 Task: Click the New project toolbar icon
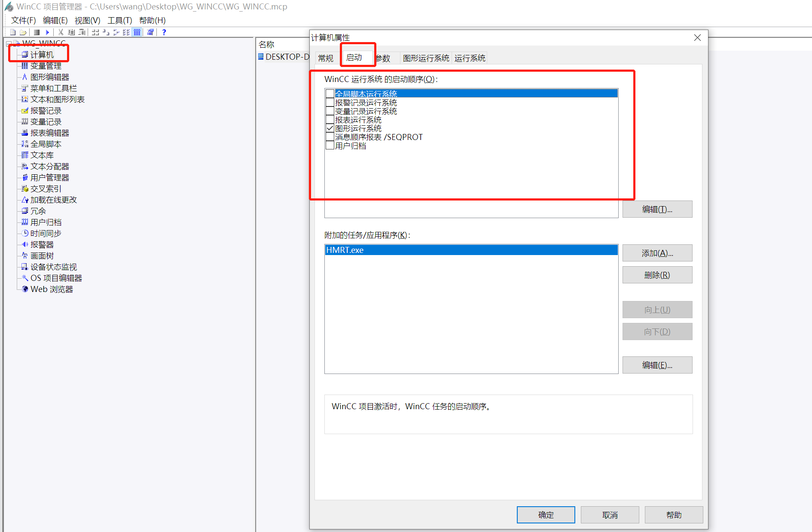pos(13,32)
